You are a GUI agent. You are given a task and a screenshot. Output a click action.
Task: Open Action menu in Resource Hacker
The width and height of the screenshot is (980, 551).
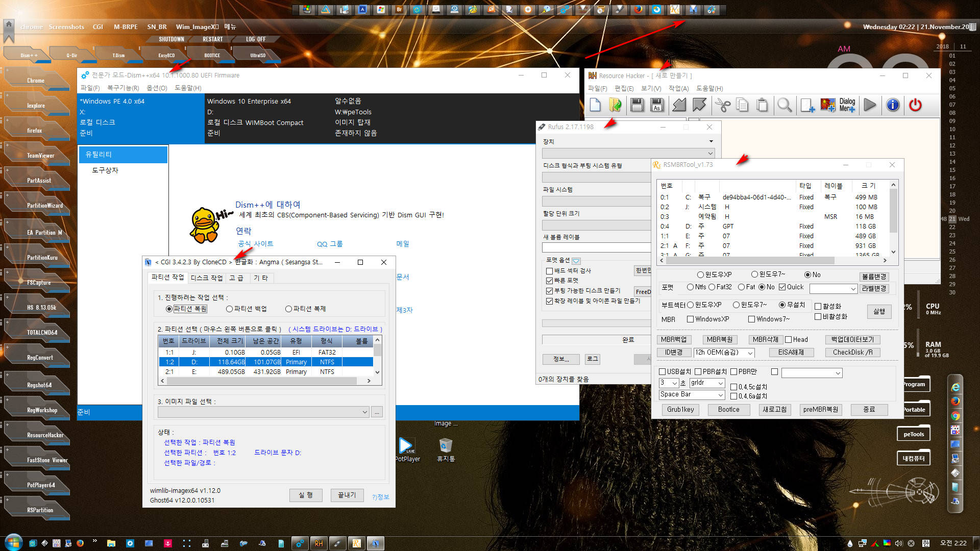678,88
